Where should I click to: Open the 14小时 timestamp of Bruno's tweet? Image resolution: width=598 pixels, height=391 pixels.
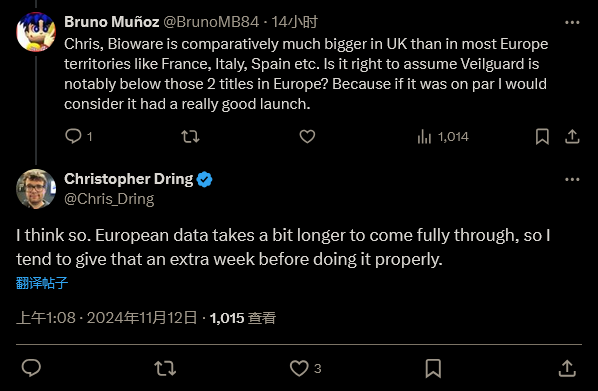pyautogui.click(x=294, y=22)
